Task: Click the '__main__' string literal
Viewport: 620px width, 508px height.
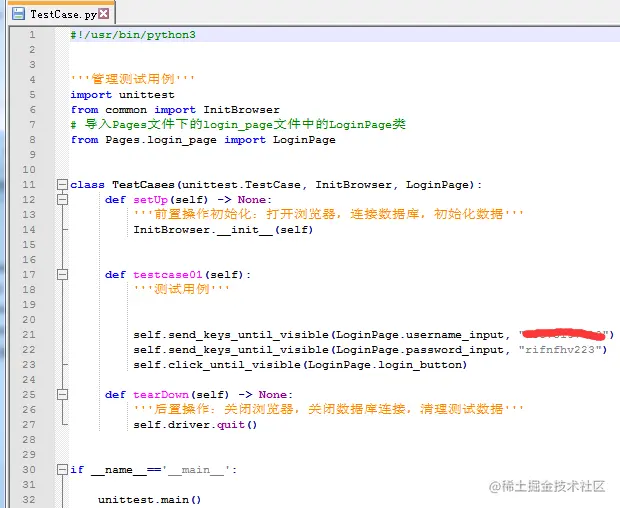Action: pyautogui.click(x=198, y=470)
